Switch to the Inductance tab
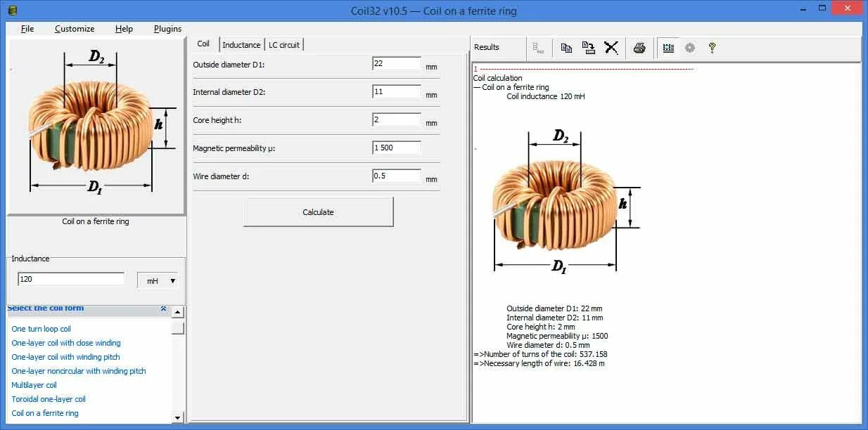 point(241,45)
